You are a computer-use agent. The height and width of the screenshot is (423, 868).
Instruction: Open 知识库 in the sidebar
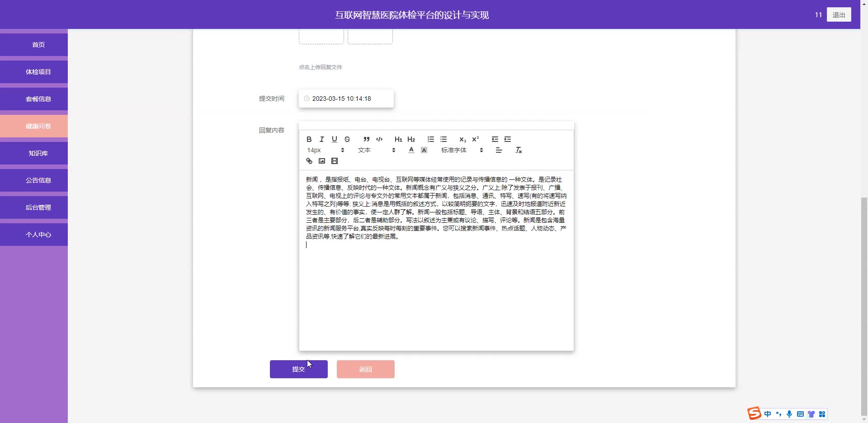tap(34, 153)
